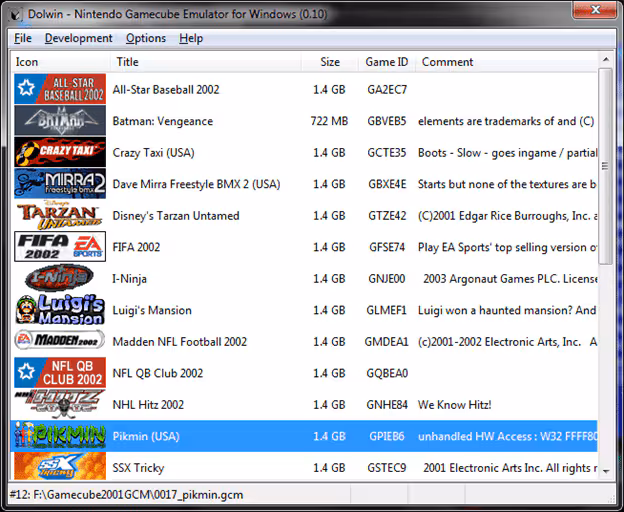Click the Batman Vengeance banner icon
This screenshot has height=512, width=624.
[x=60, y=120]
